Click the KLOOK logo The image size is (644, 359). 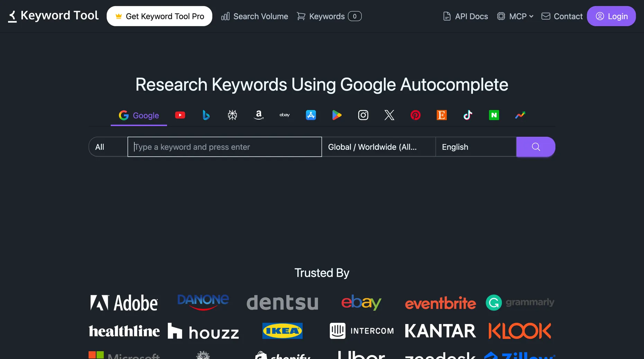520,331
